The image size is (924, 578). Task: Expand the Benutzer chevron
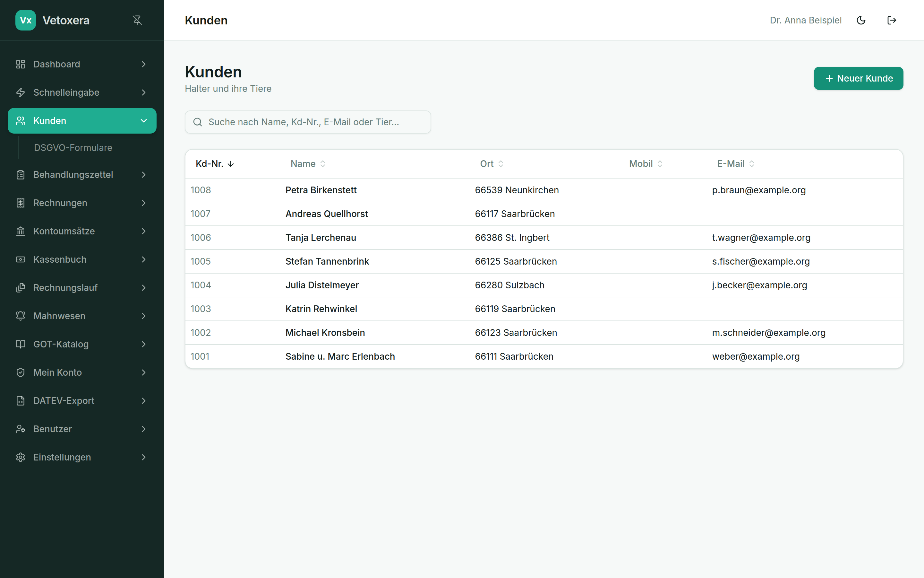click(143, 429)
